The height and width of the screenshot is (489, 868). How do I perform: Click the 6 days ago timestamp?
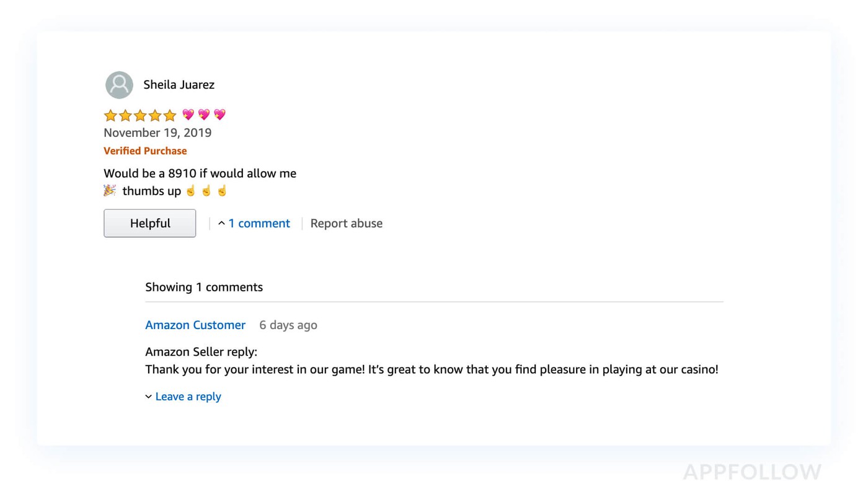click(x=288, y=325)
